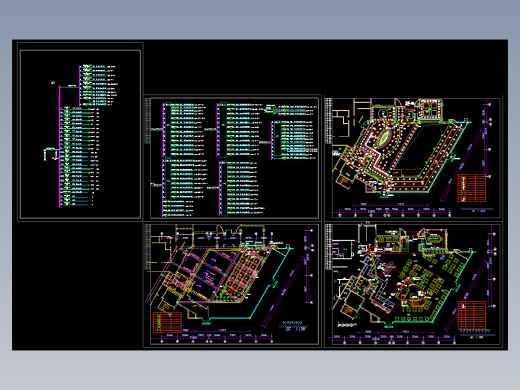Select the tall portrait distribution diagram sheet
This screenshot has height=390, width=520.
click(x=80, y=132)
